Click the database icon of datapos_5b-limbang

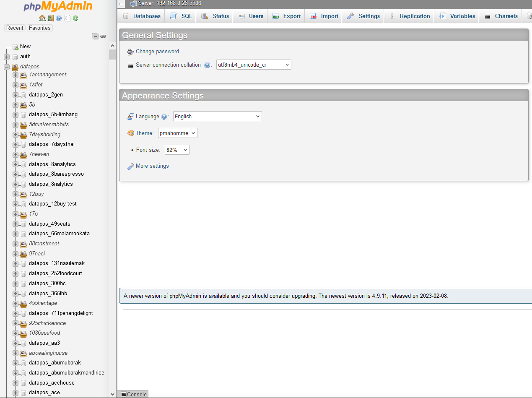pos(24,114)
